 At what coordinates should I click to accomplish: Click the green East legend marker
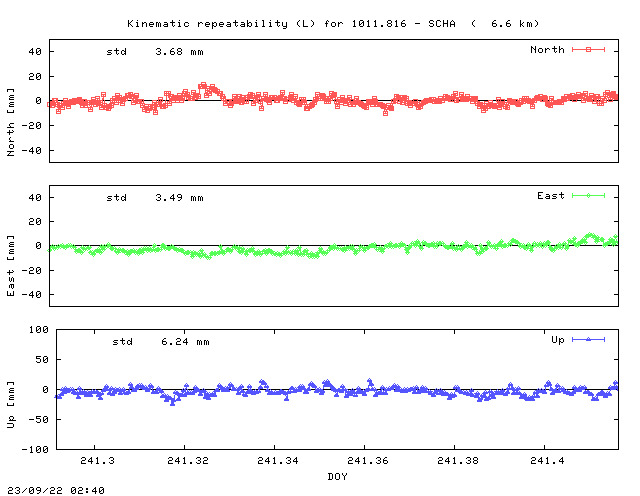[x=588, y=196]
